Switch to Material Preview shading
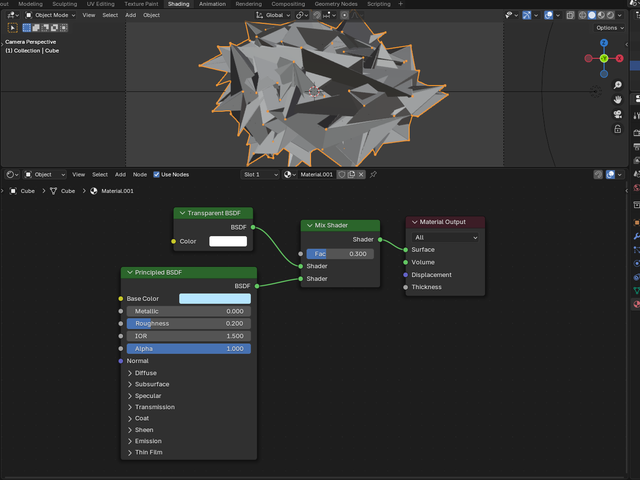This screenshot has height=480, width=640. [x=601, y=15]
